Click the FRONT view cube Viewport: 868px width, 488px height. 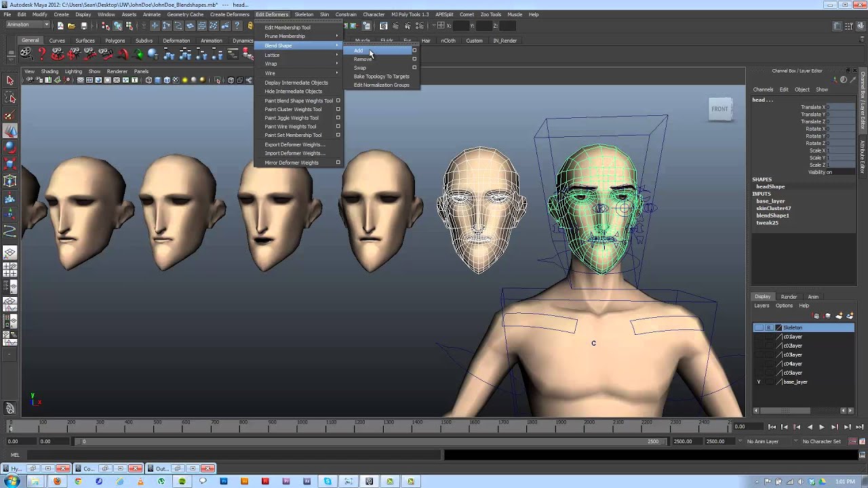click(720, 109)
